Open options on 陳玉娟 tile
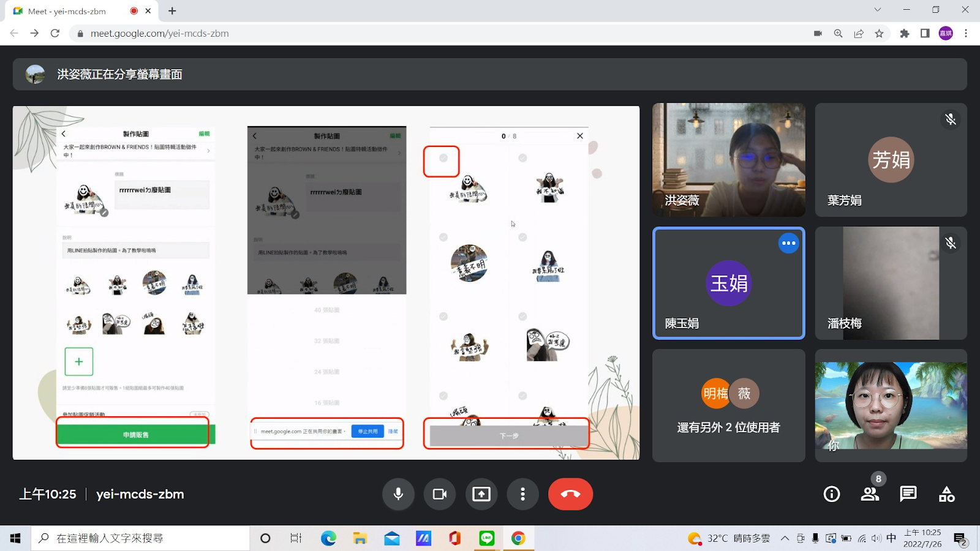The width and height of the screenshot is (980, 551). (x=788, y=243)
